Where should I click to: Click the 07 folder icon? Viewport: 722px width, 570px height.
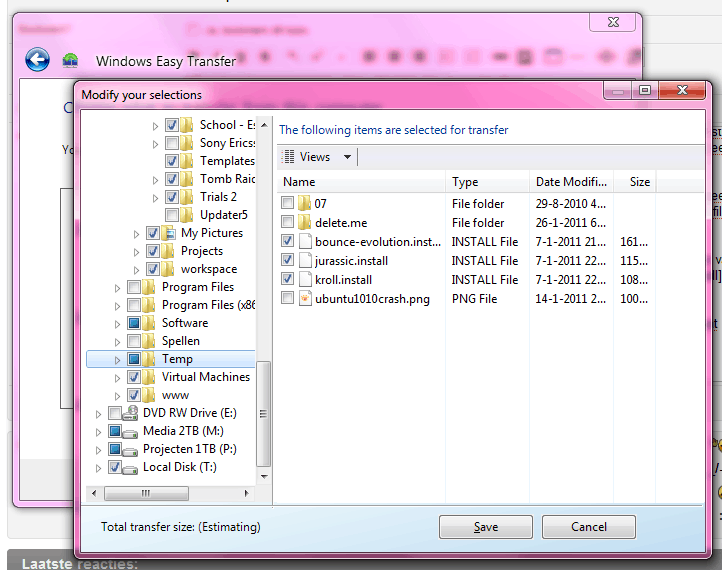click(x=304, y=203)
